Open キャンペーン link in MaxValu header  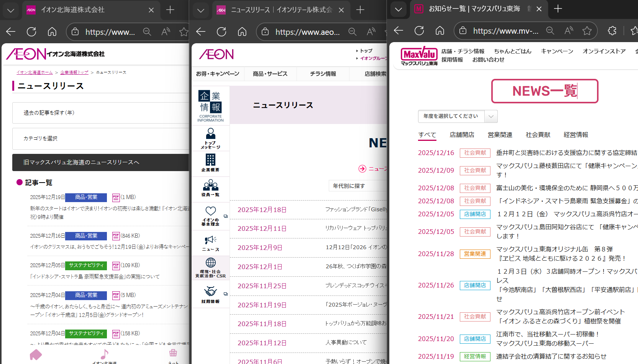[557, 51]
